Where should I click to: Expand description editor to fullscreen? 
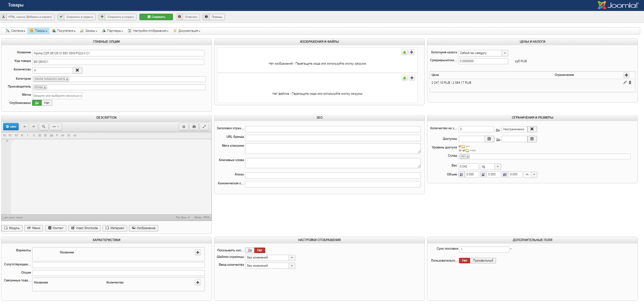tap(204, 127)
